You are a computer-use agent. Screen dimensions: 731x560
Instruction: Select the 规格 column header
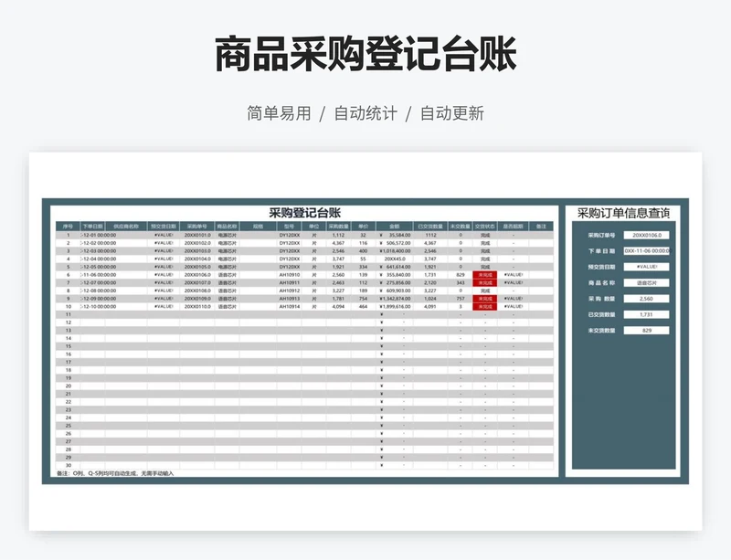click(x=258, y=227)
